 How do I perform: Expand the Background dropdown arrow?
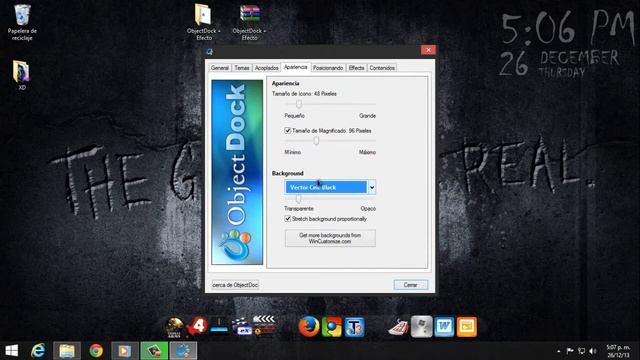pos(372,187)
